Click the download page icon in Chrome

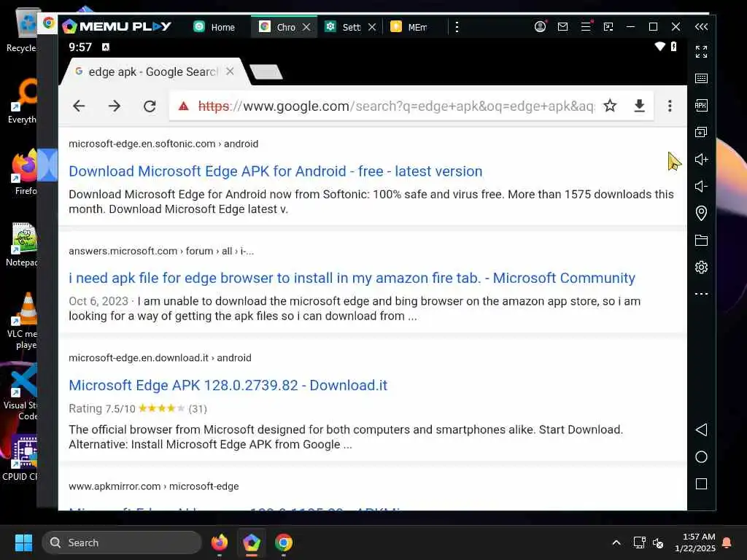tap(639, 106)
